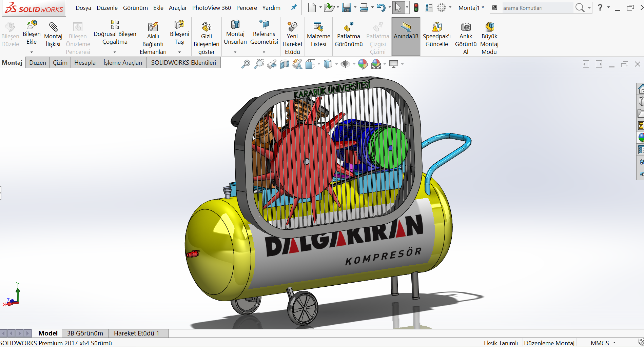
Task: Click the MMGS unit system label
Action: [x=600, y=343]
